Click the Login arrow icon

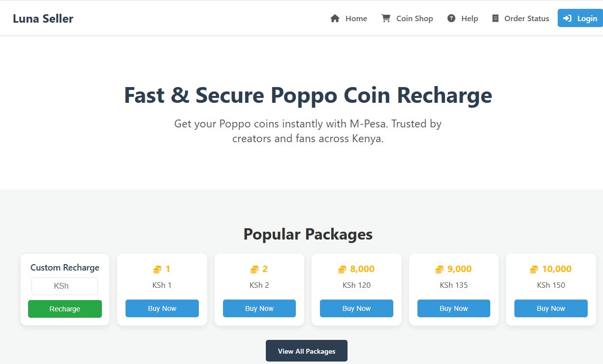click(x=567, y=19)
